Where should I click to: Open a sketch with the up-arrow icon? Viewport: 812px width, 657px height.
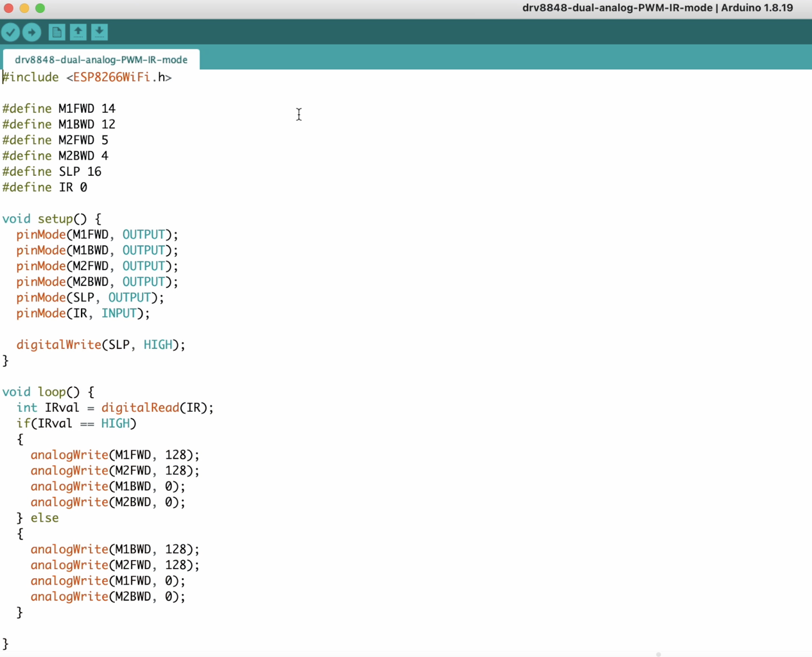(x=78, y=32)
